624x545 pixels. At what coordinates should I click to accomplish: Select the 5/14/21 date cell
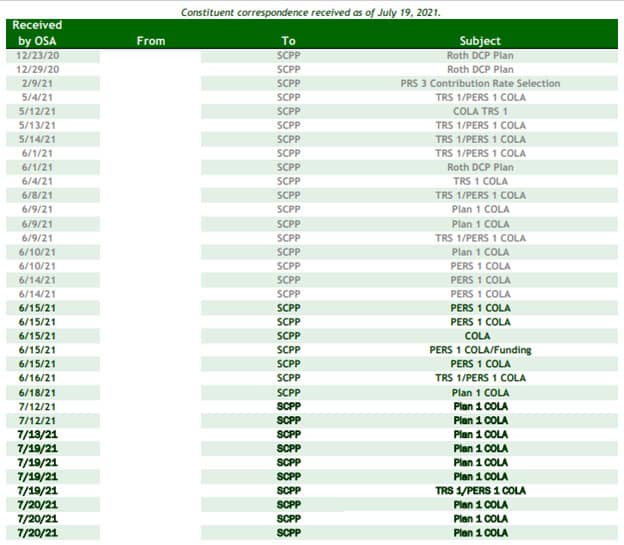[38, 140]
